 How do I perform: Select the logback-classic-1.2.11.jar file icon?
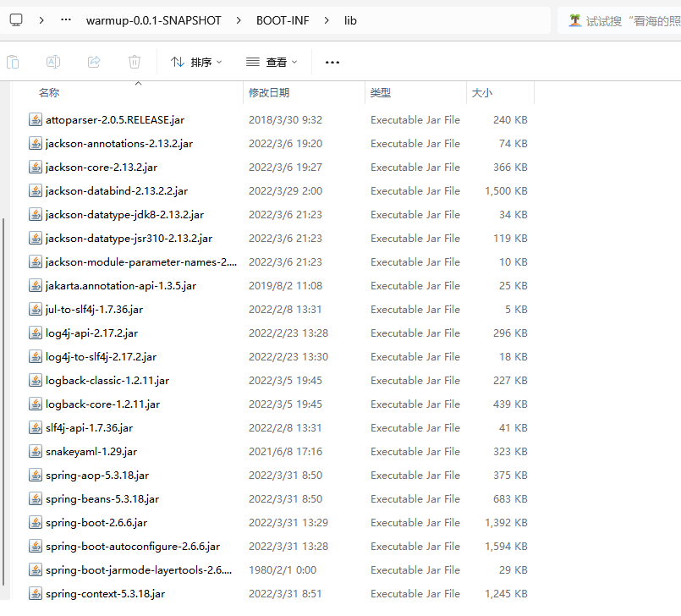tap(36, 380)
